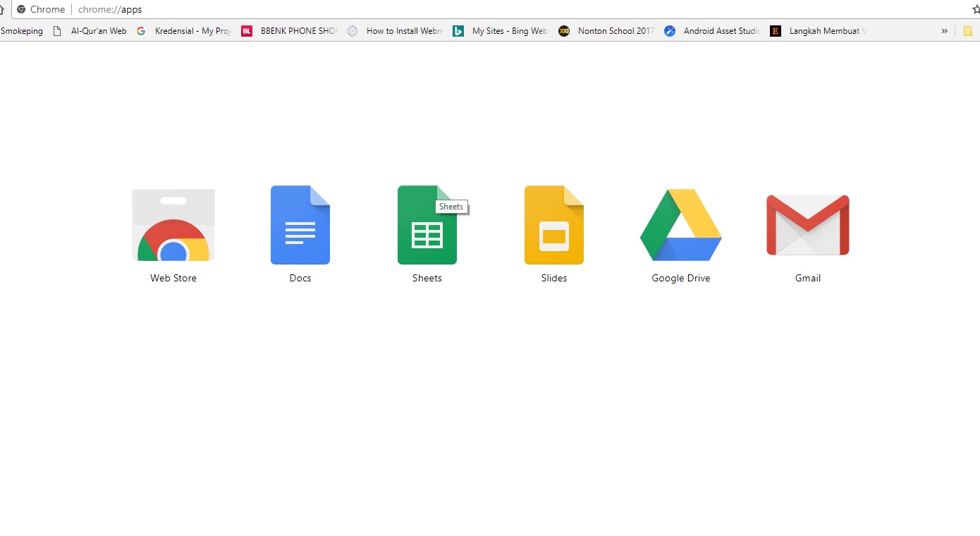Screen dimensions: 980x536
Task: Open the Smokeping bookmark
Action: (21, 30)
